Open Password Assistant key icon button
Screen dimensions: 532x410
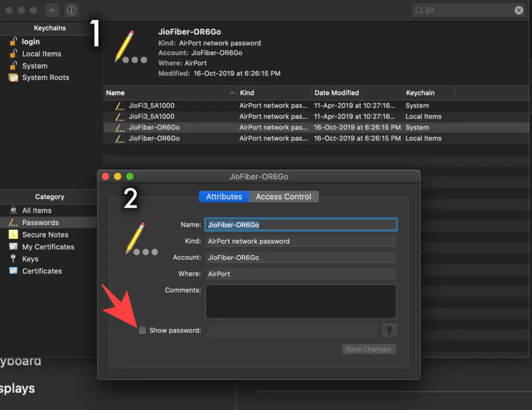389,330
